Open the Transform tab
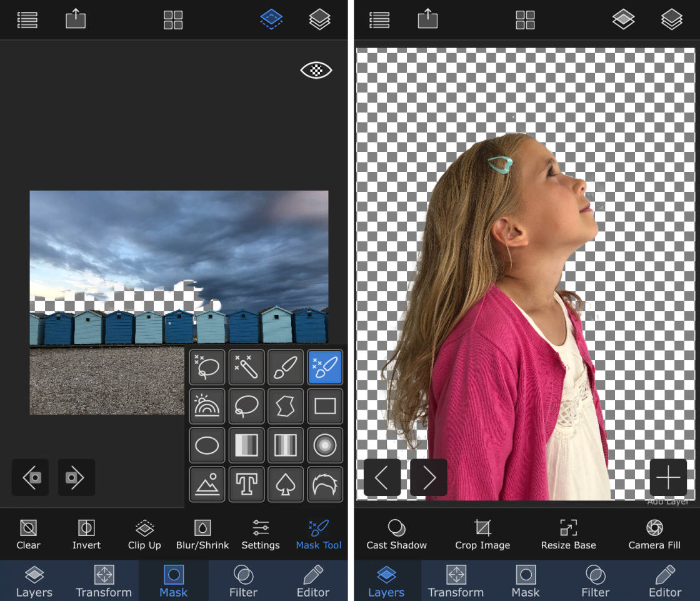The image size is (700, 601). click(x=104, y=582)
